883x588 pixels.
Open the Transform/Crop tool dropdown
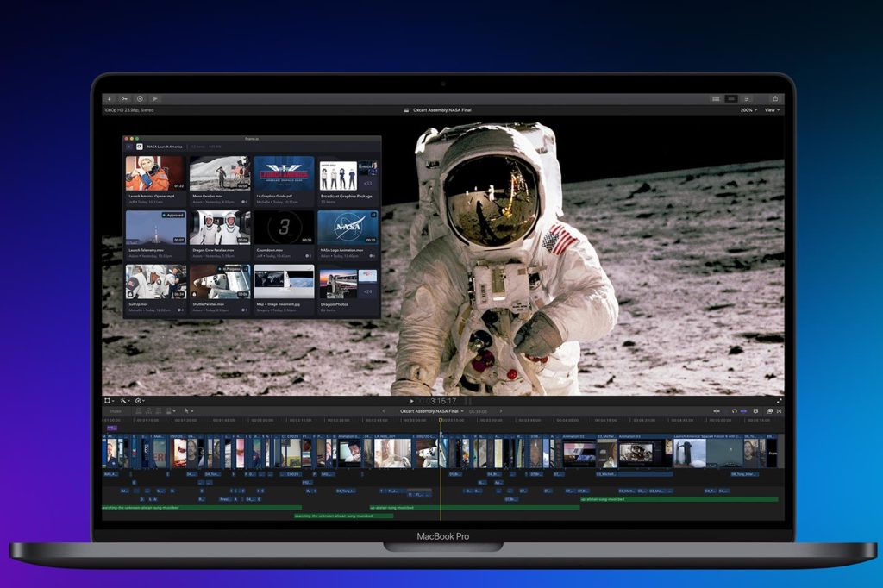point(109,401)
